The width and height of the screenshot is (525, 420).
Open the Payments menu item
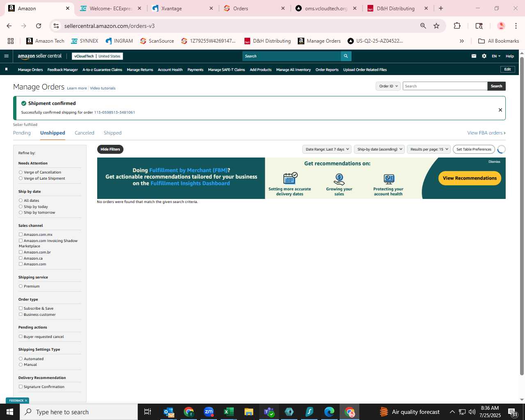pos(195,70)
